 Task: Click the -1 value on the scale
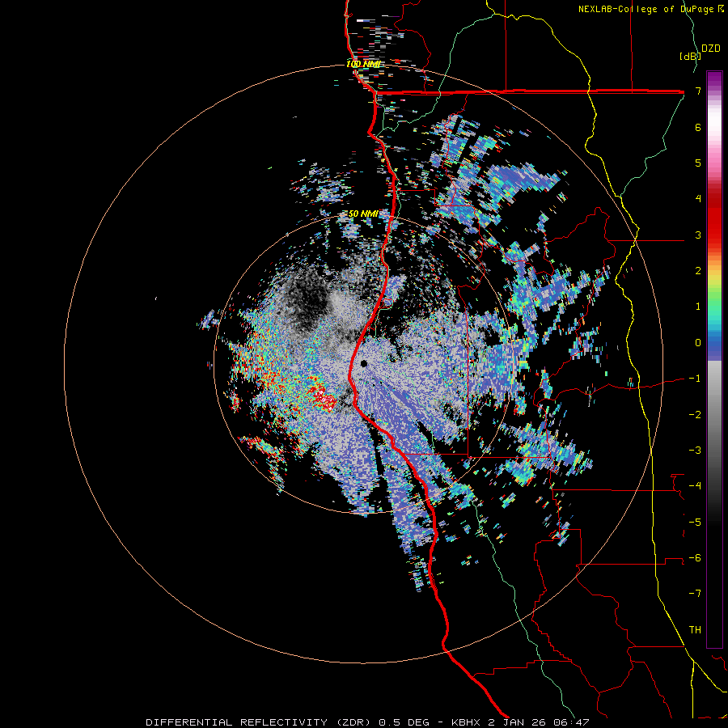695,379
